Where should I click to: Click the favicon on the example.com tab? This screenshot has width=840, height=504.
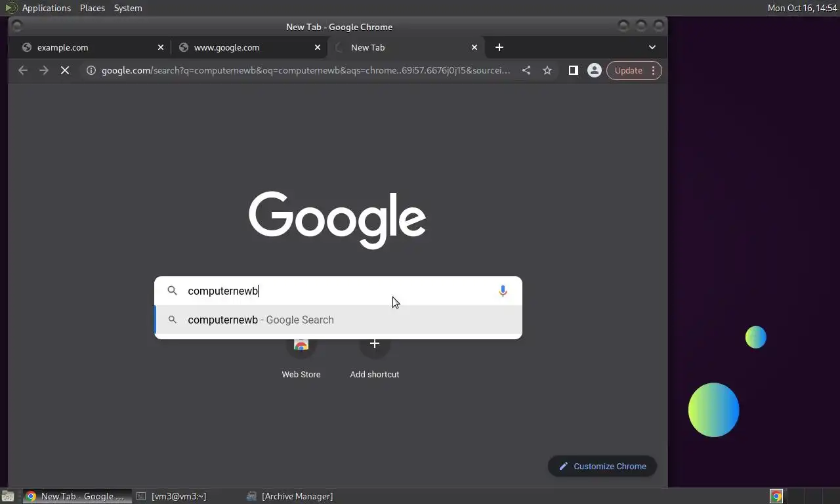point(27,47)
